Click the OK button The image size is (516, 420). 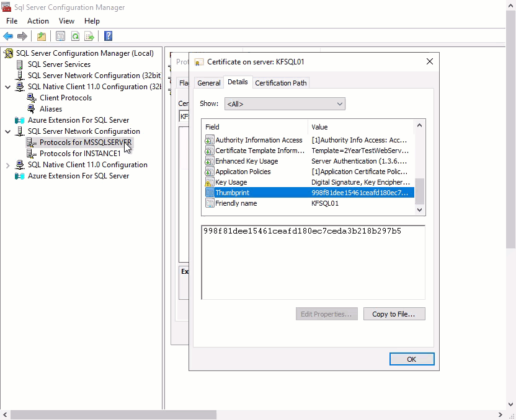[x=412, y=359]
